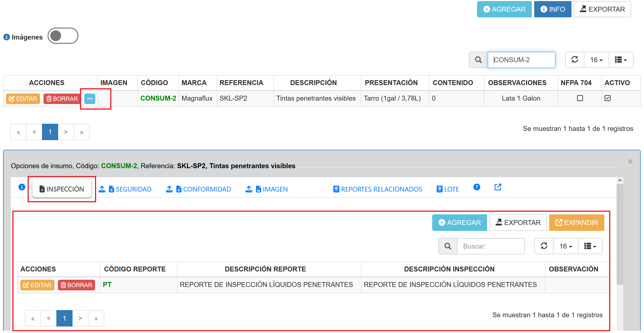Click the blue question mark help icon
This screenshot has width=644, height=333.
[x=476, y=187]
